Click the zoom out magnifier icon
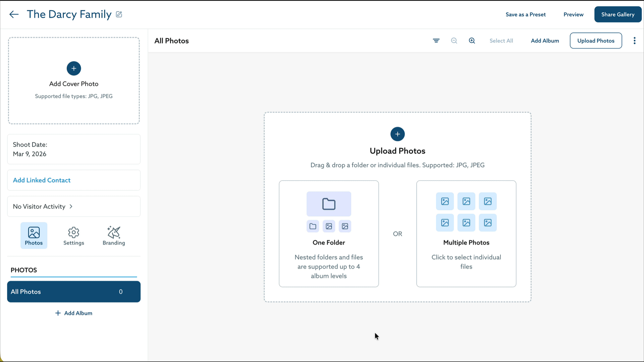 click(454, 41)
